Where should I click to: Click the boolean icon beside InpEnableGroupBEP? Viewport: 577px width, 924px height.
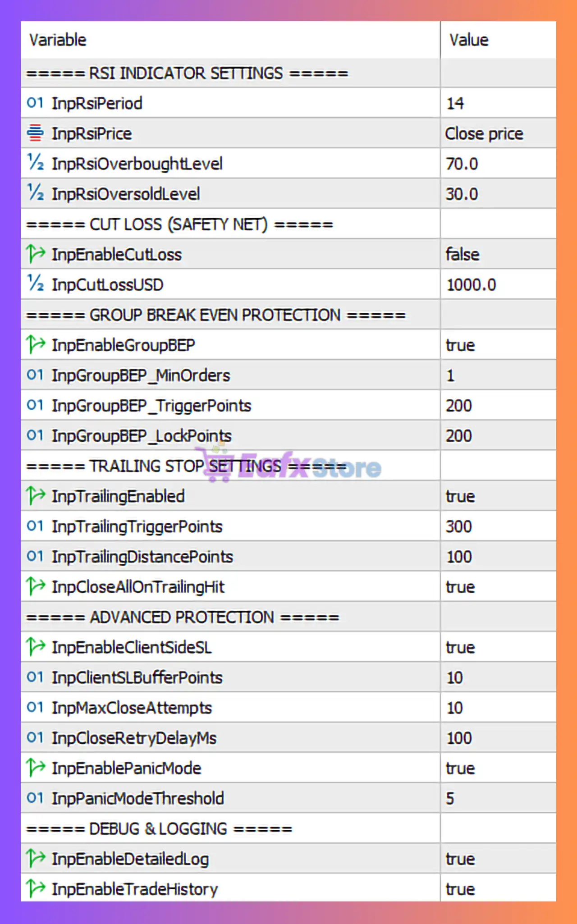(35, 345)
